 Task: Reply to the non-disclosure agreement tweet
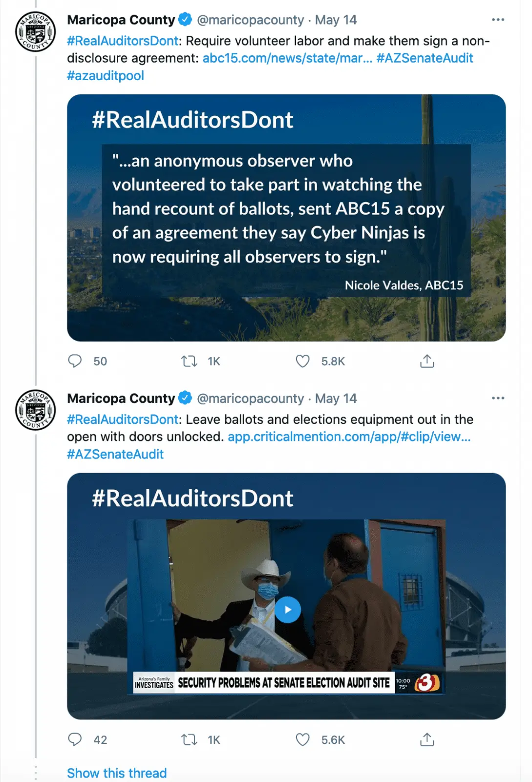click(x=75, y=361)
